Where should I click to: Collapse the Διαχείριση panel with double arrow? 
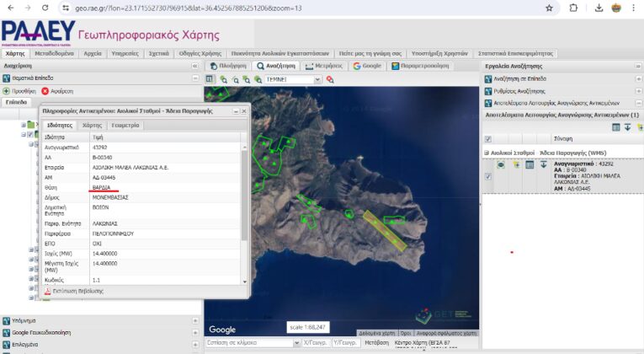(194, 66)
